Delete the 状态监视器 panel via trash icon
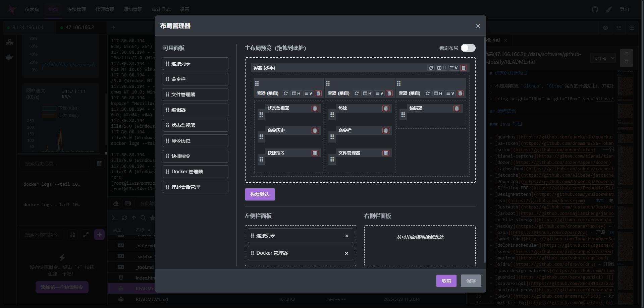Viewport: 644px width, 308px height. point(315,108)
